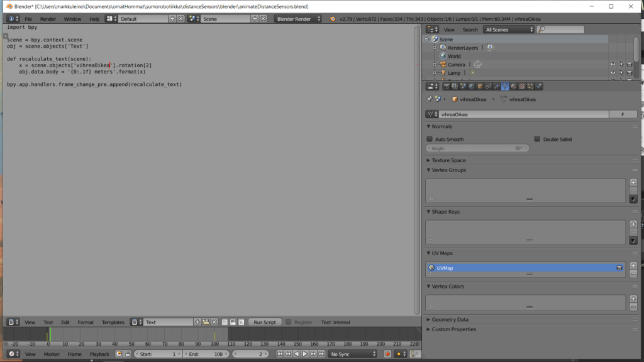The image size is (644, 362).
Task: Expand the Geometry Data panel
Action: click(x=450, y=319)
